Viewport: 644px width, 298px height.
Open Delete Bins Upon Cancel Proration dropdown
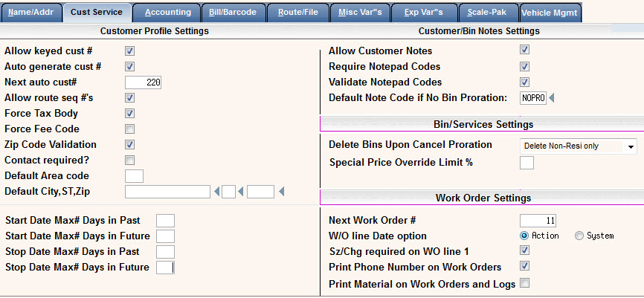[579, 146]
